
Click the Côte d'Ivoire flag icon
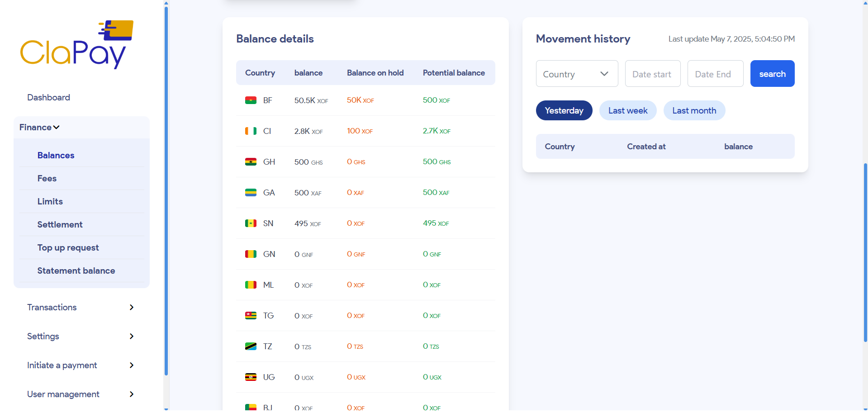[251, 131]
